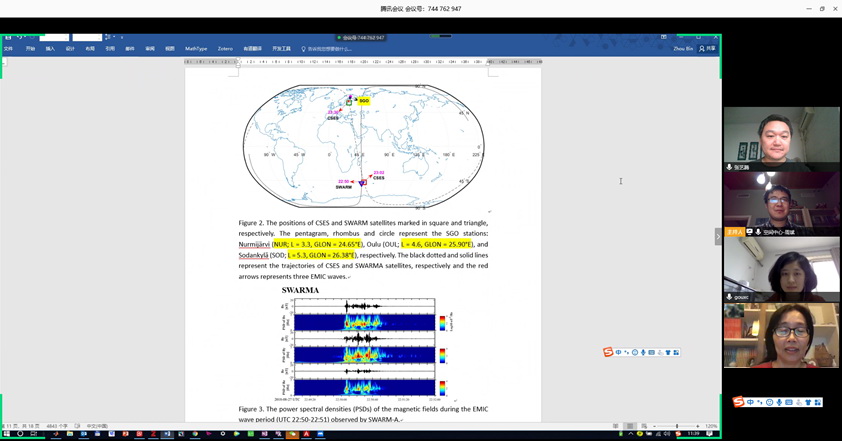Click the underlined word Sodankylä in caption
This screenshot has width=842, height=441.
pos(253,255)
